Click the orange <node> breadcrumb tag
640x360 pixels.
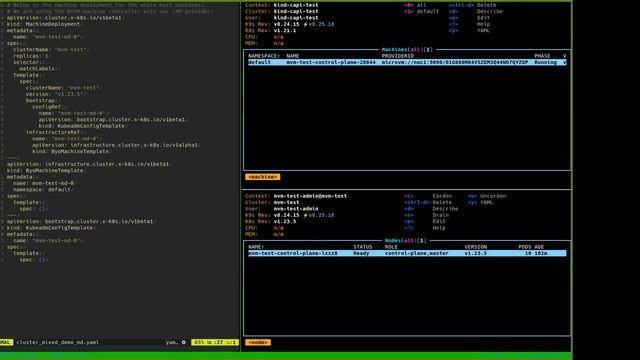coord(258,342)
